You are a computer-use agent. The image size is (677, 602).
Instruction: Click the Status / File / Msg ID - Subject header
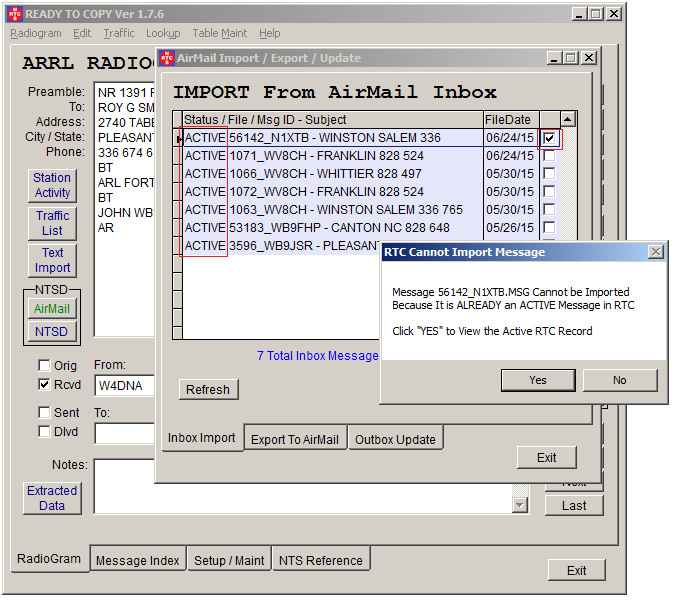tap(332, 120)
